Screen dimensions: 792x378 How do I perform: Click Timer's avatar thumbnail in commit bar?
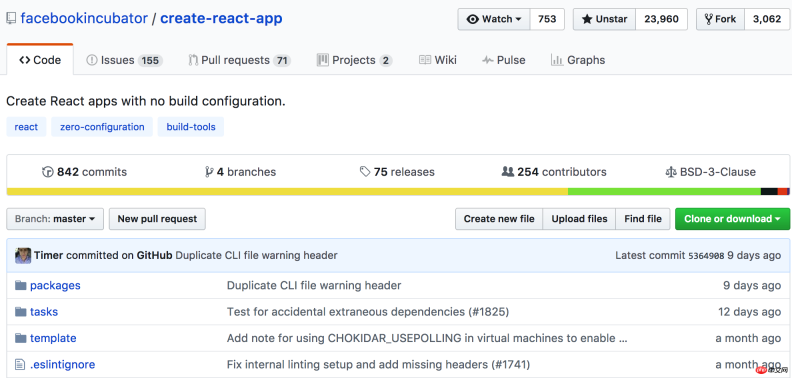[23, 256]
